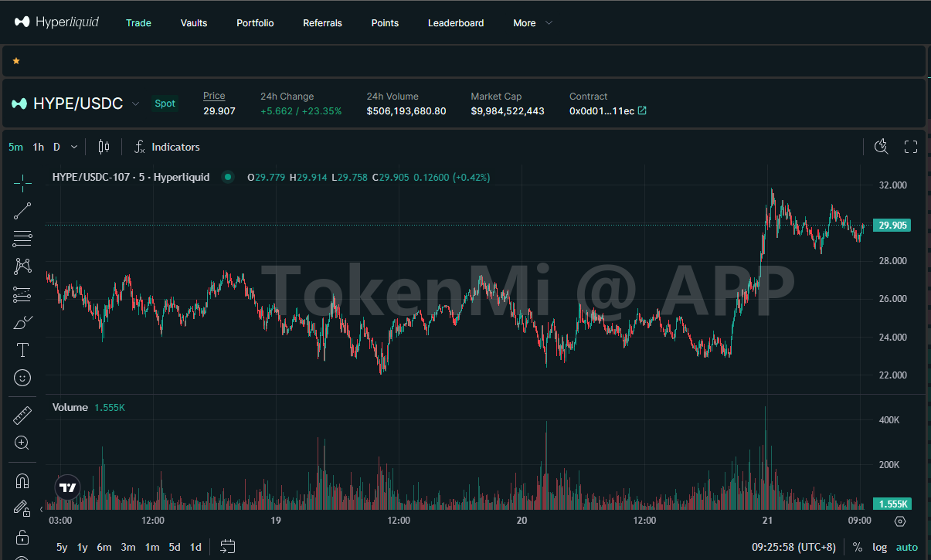The height and width of the screenshot is (560, 931).
Task: Toggle auto scale on price axis
Action: coord(906,547)
